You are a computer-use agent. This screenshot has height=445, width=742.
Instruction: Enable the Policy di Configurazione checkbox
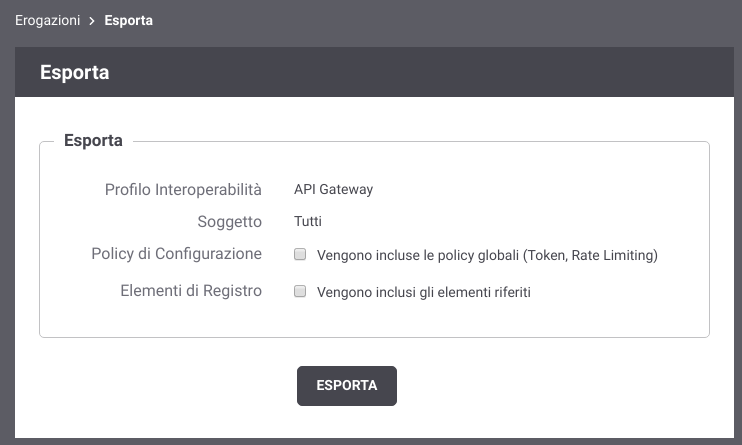click(299, 255)
